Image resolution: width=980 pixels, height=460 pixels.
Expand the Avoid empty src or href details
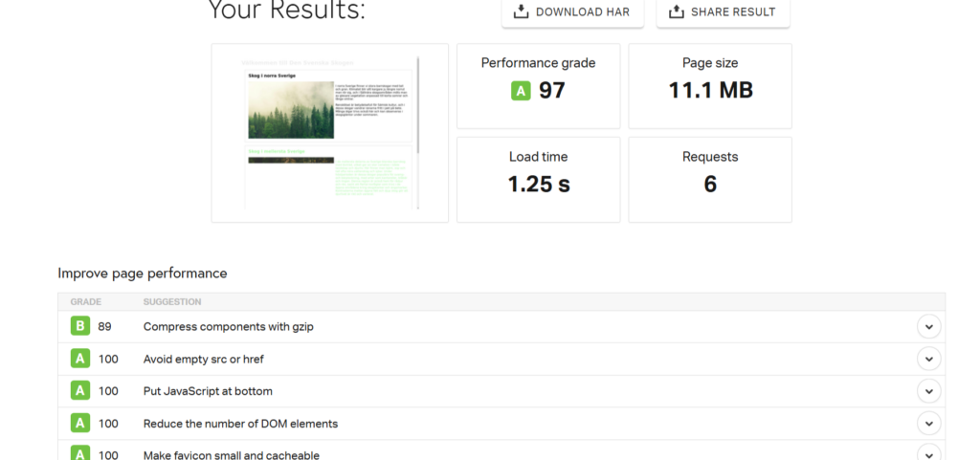coord(928,359)
